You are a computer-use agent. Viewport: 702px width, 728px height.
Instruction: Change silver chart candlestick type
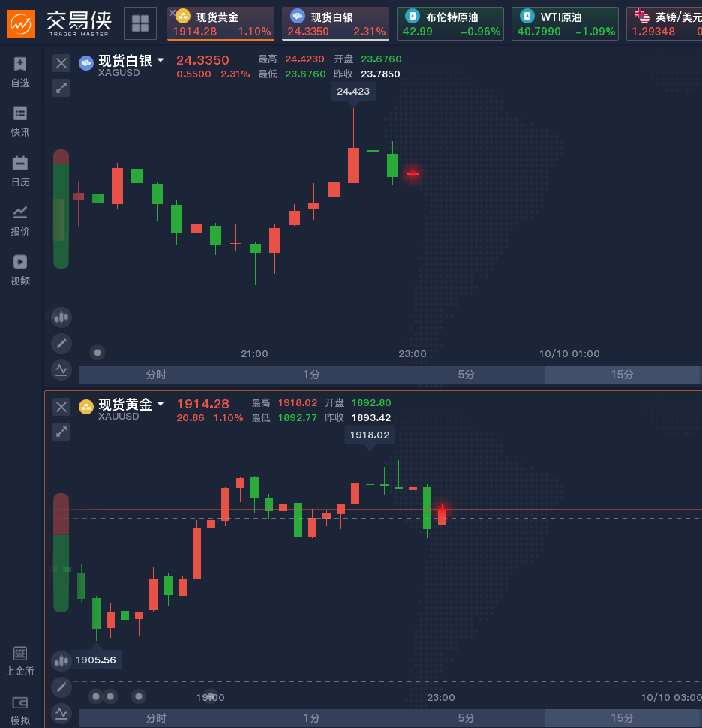coord(61,317)
